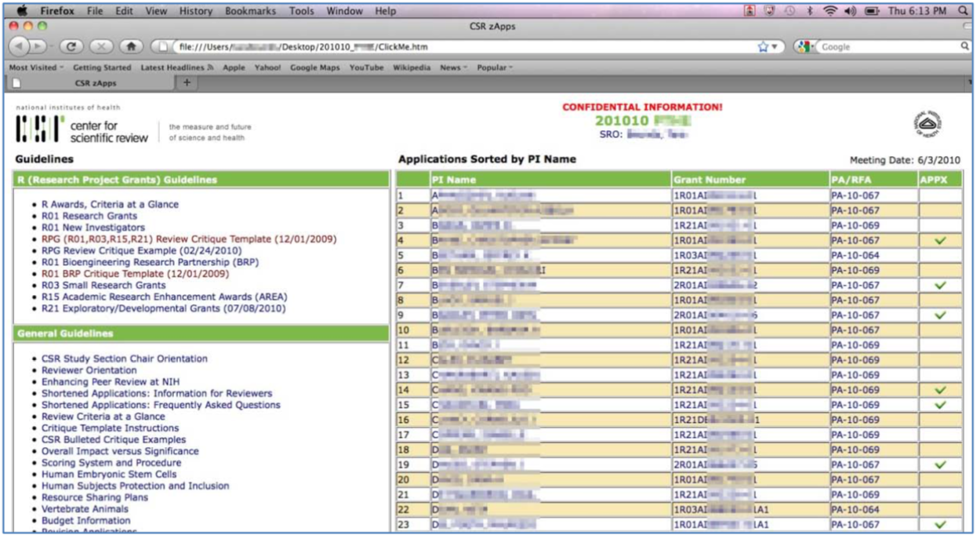Click the magnifier in the Google search box
This screenshot has height=535, width=980.
[x=965, y=47]
